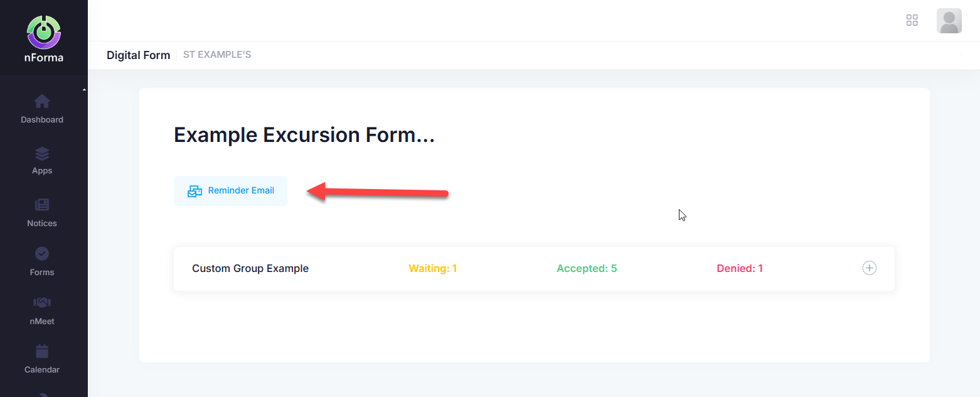Click ST EXAMPLE'S breadcrumb text

(217, 55)
